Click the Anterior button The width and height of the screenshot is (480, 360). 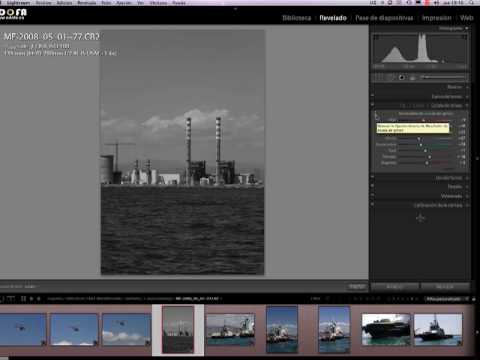tap(395, 286)
